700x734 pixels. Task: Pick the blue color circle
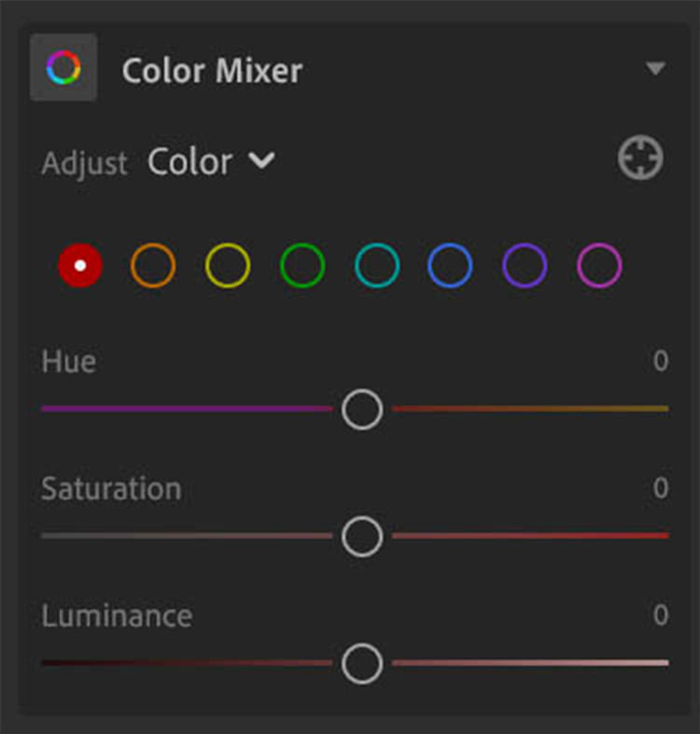[x=450, y=265]
